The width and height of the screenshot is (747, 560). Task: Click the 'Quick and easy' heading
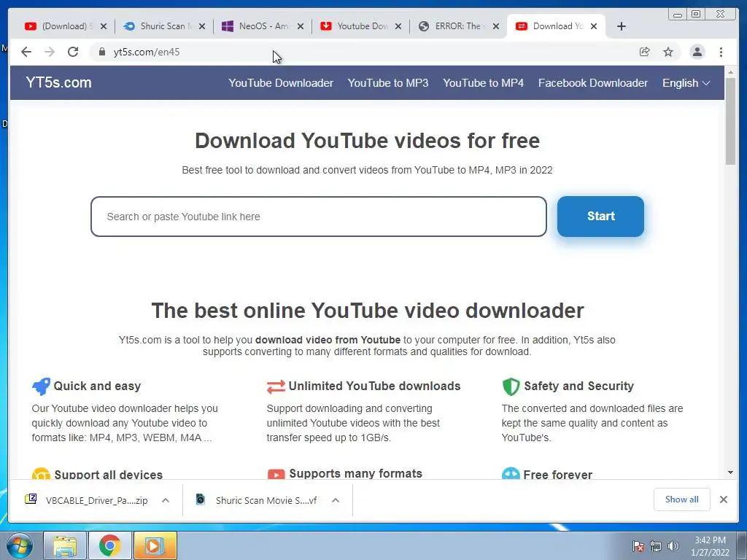(97, 386)
